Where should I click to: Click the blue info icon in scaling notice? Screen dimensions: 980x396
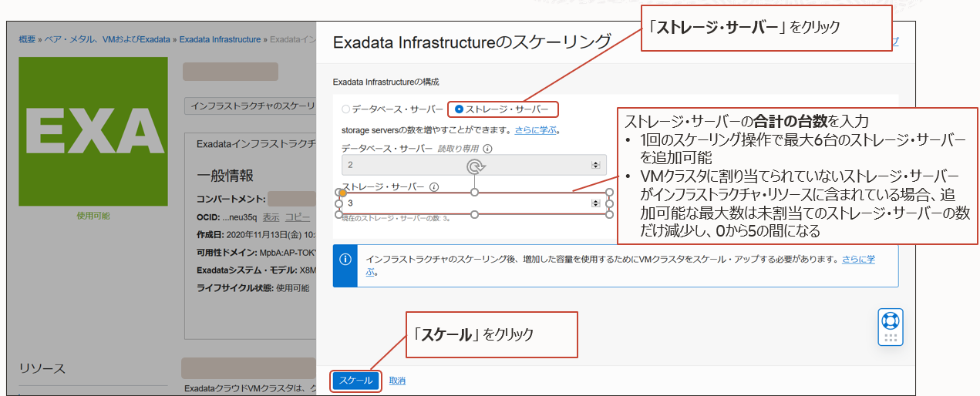(346, 258)
